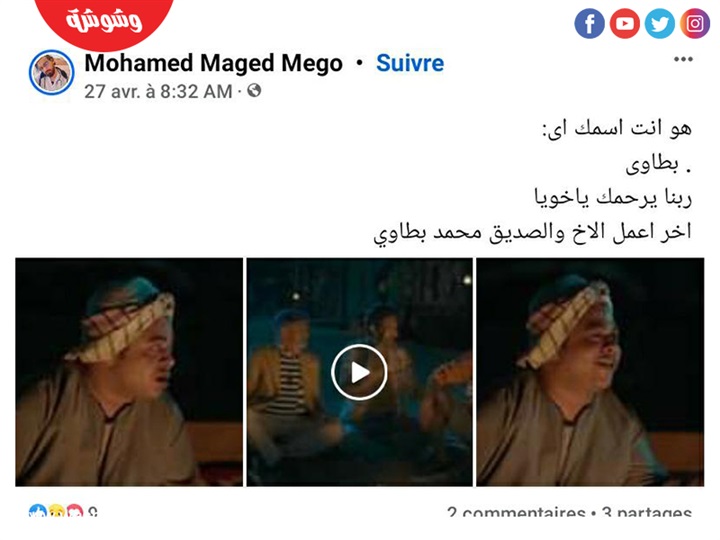Viewport: 720px width, 540px height.
Task: Open the left photo of man in turban
Action: 129,372
